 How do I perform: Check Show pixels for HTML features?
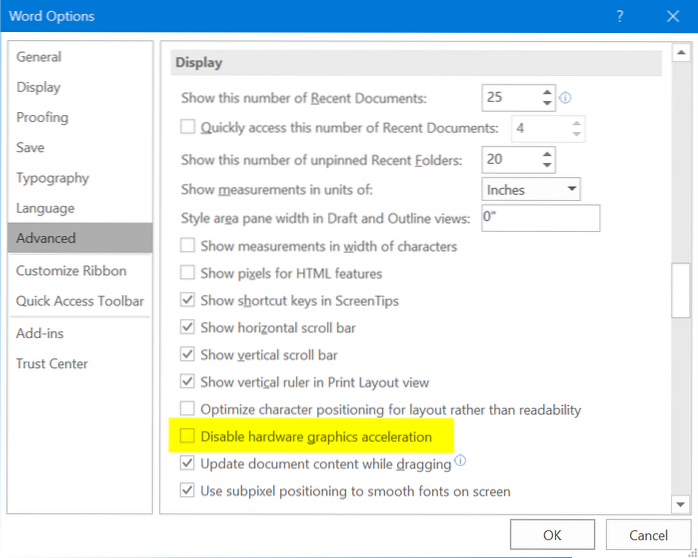[187, 273]
